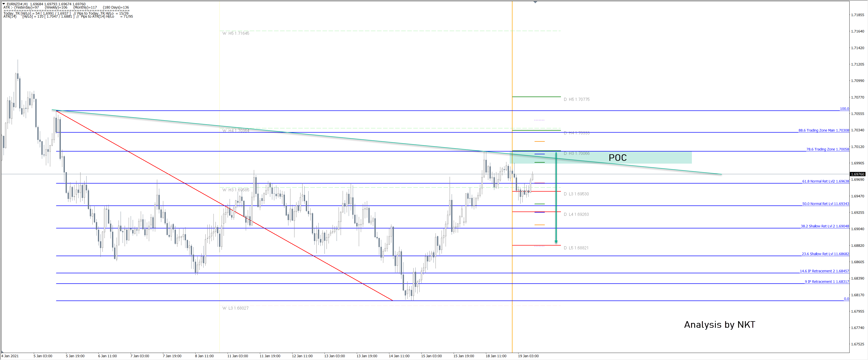Viewport: 868px width, 360px height.
Task: Click the current price tag 1.69760
Action: 858,174
